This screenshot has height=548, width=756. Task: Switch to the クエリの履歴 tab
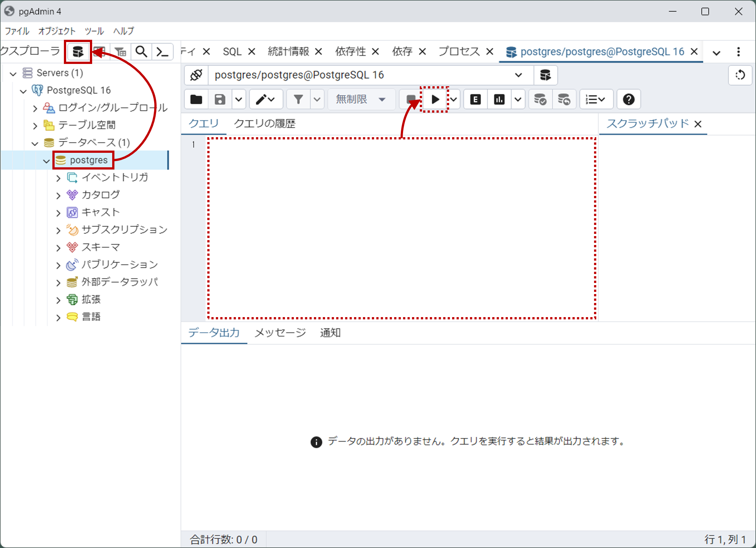pyautogui.click(x=265, y=124)
